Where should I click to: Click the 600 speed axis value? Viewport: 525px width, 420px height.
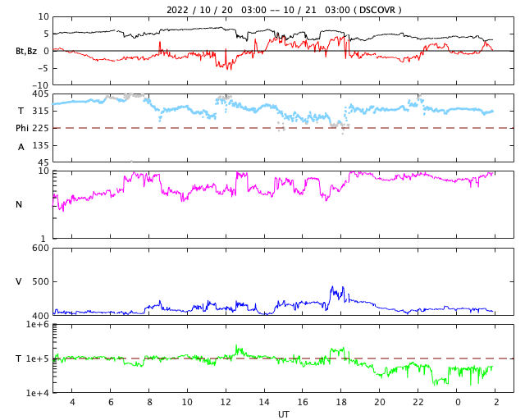pyautogui.click(x=40, y=249)
